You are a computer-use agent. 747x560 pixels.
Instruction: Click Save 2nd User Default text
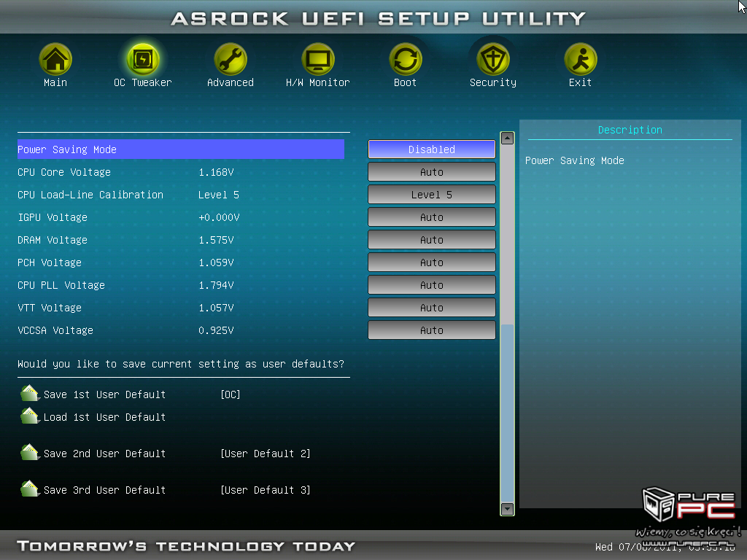pos(105,454)
